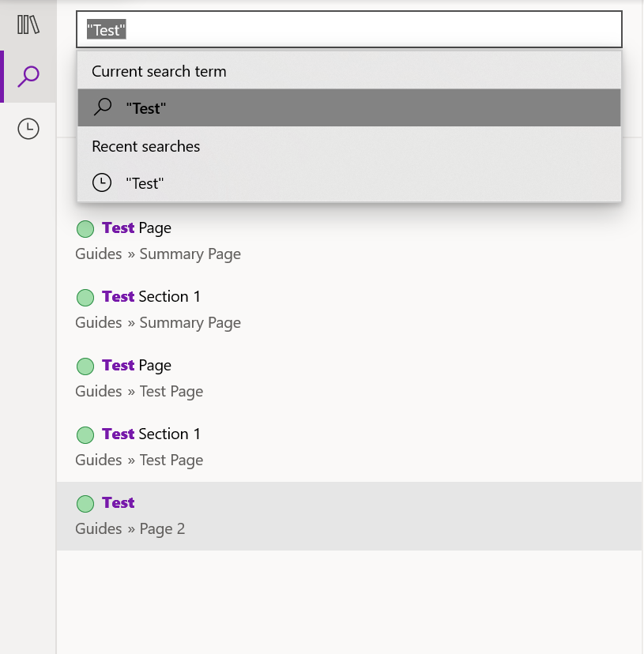This screenshot has width=644, height=654.
Task: Click the "Current search term" section header
Action: point(158,70)
